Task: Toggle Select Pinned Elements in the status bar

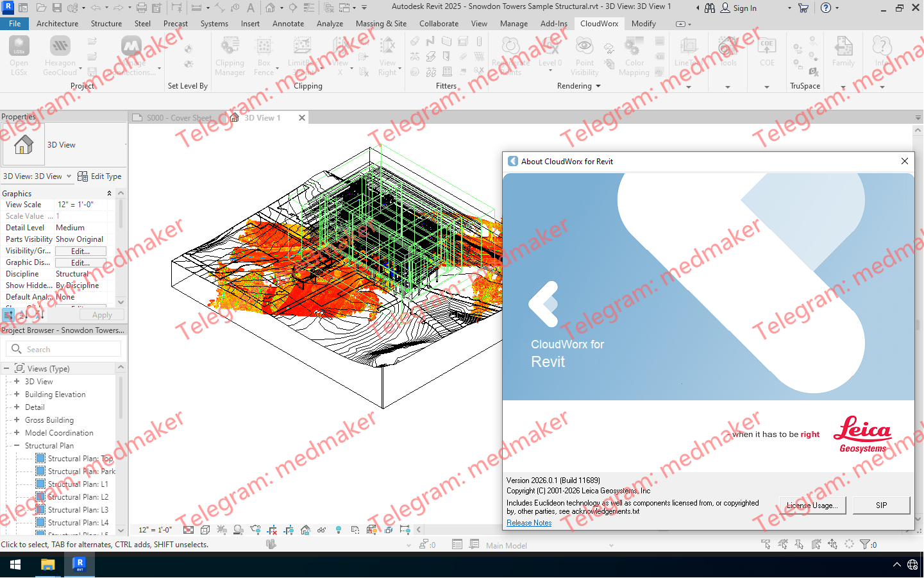Action: 800,545
